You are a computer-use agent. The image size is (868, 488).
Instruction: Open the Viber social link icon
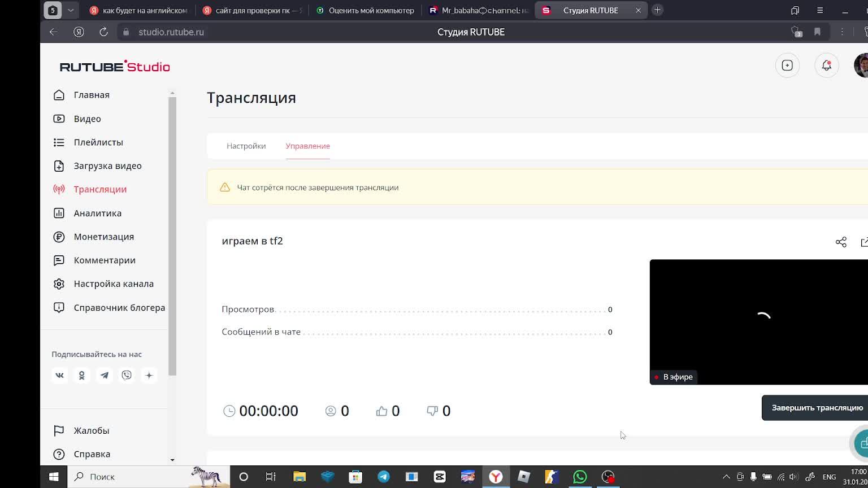(127, 375)
